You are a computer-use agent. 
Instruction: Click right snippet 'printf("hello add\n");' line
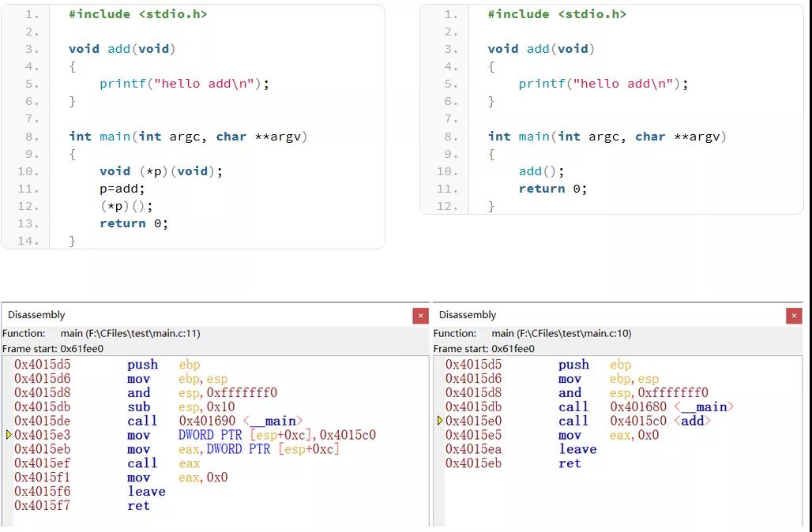pos(603,84)
